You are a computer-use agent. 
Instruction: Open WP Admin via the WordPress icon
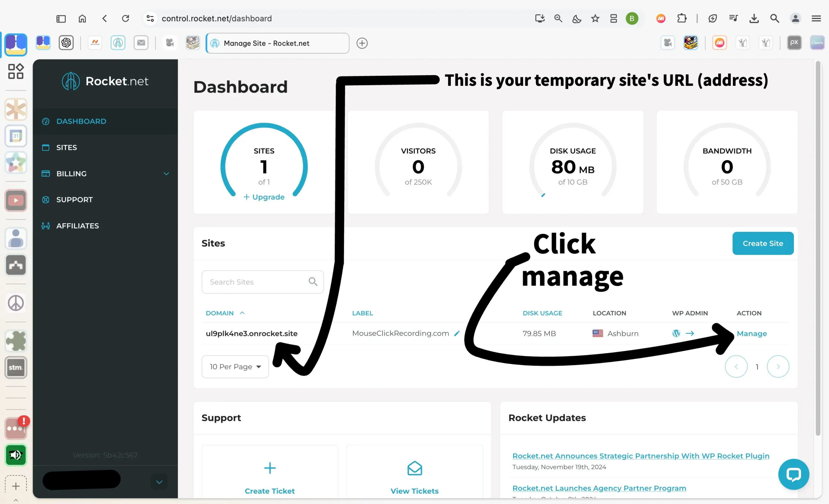(x=676, y=333)
